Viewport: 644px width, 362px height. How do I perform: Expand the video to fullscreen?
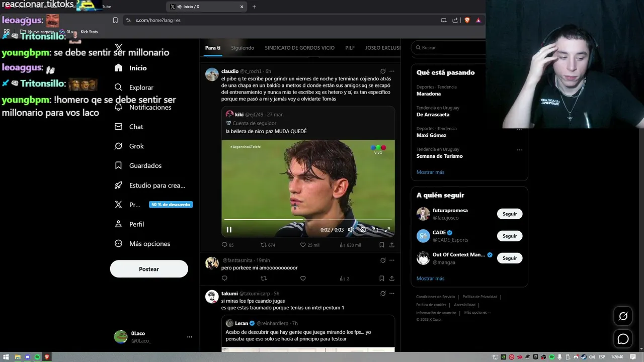(x=387, y=230)
